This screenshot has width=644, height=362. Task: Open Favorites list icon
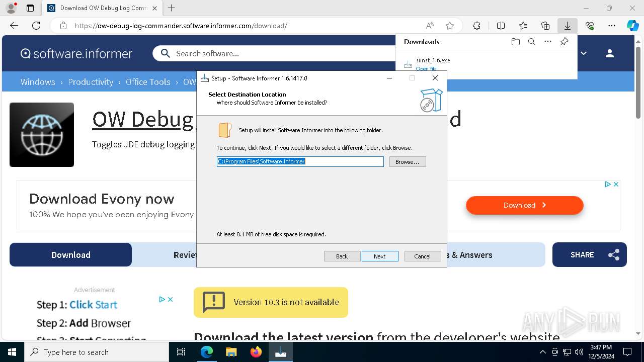(x=523, y=26)
